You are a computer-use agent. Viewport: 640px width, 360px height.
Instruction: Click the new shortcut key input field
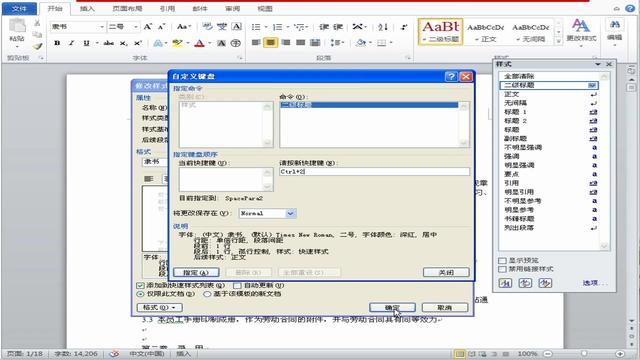[374, 172]
